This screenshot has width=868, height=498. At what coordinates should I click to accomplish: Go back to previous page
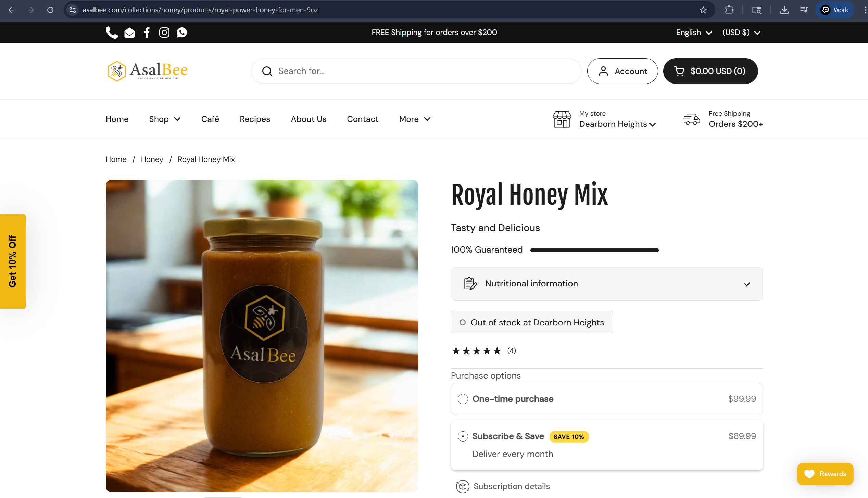[11, 10]
